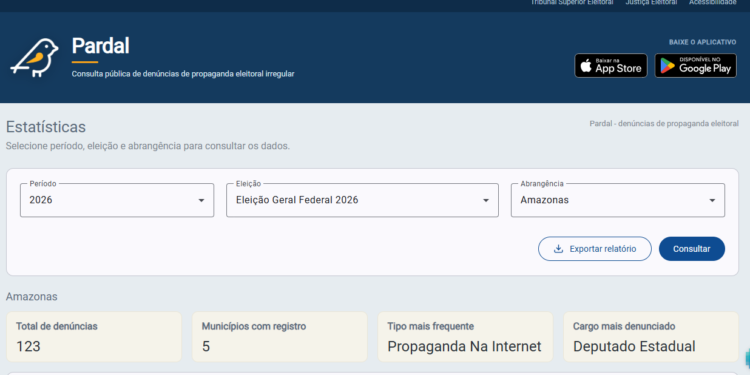Image resolution: width=750 pixels, height=375 pixels.
Task: Select the Cargo mais denunciado card
Action: click(651, 337)
